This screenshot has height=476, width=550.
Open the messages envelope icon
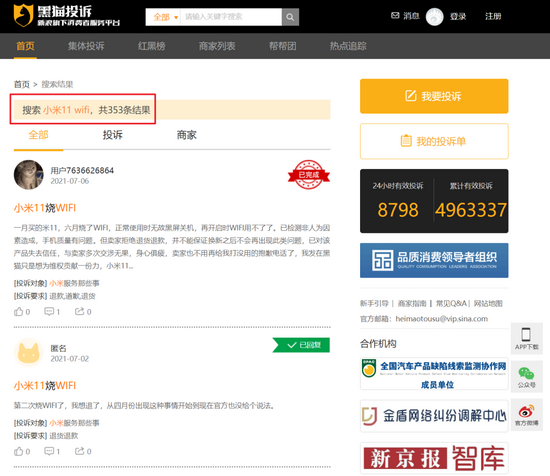click(395, 16)
